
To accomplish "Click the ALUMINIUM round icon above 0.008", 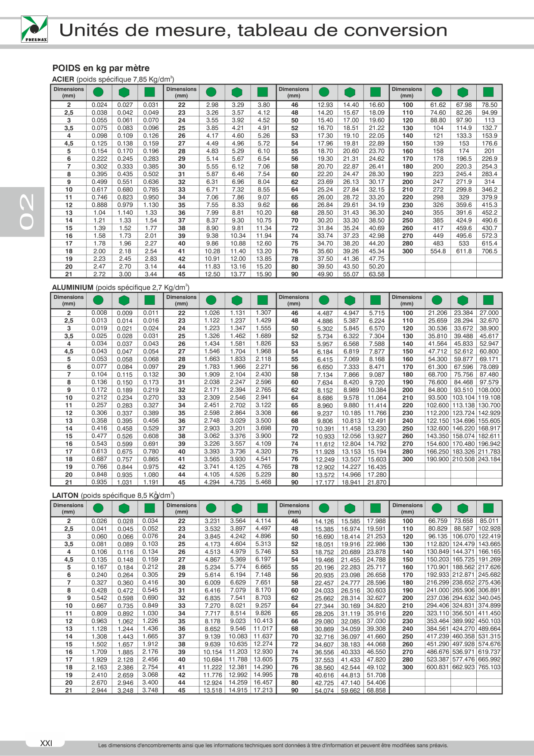I will pos(99,300).
